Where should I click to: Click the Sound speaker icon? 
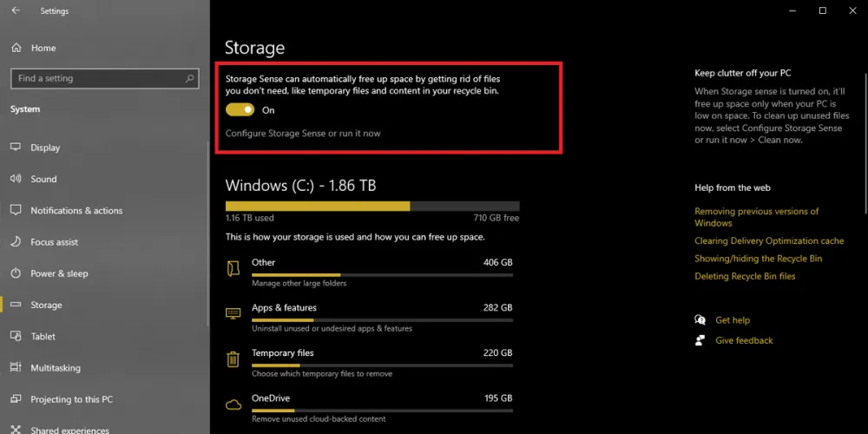coord(16,179)
